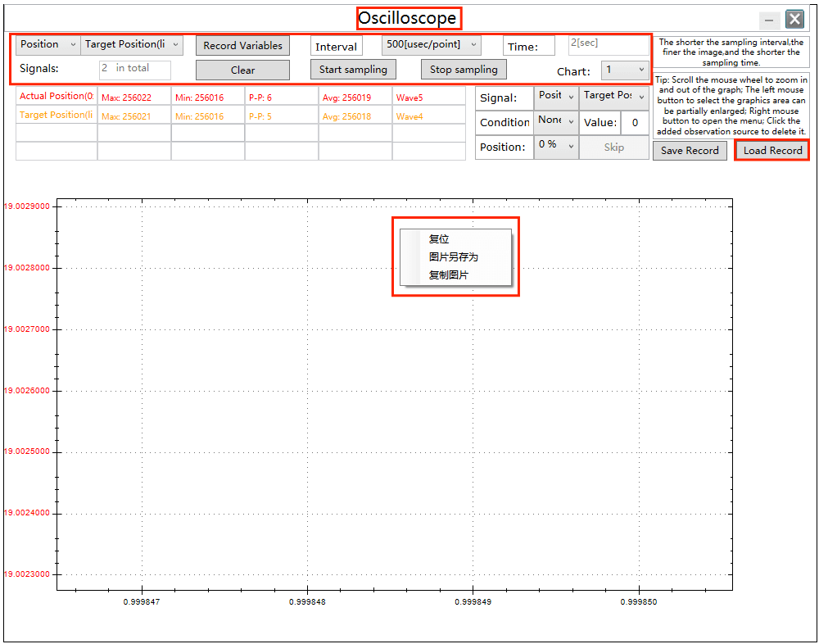Image resolution: width=819 pixels, height=644 pixels.
Task: Minimize the Oscilloscope window
Action: tap(769, 20)
